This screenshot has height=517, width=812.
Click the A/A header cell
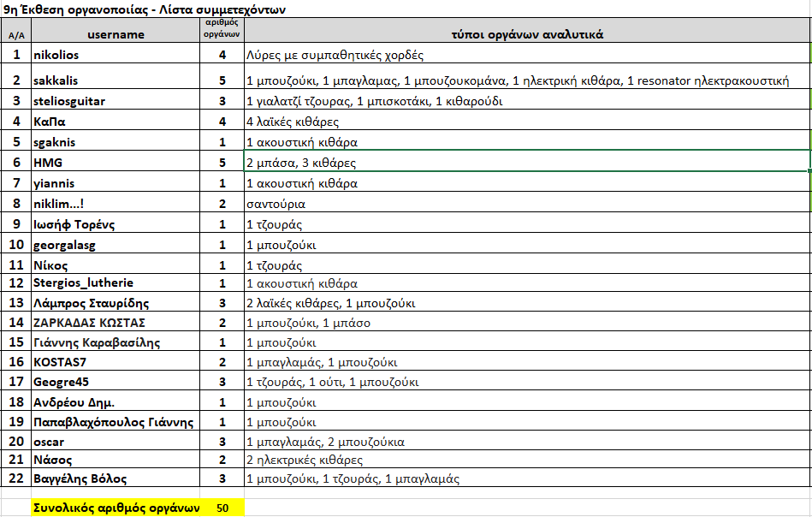click(x=16, y=36)
